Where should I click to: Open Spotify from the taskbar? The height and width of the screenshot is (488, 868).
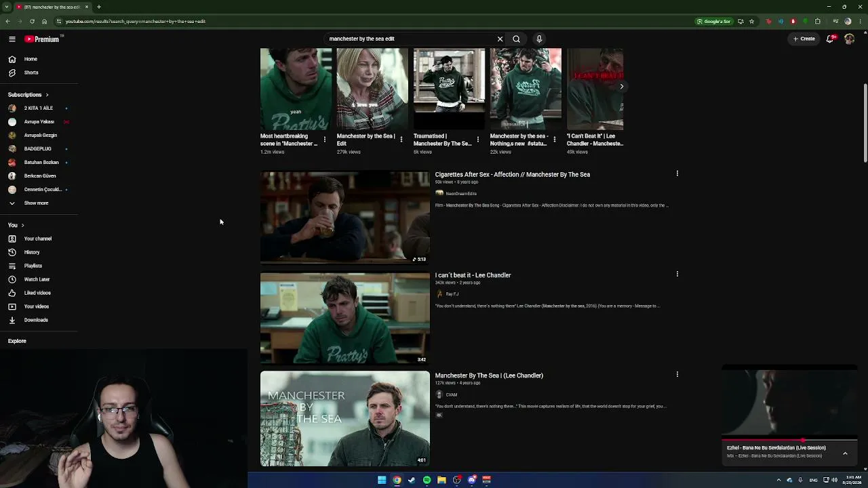(x=427, y=480)
